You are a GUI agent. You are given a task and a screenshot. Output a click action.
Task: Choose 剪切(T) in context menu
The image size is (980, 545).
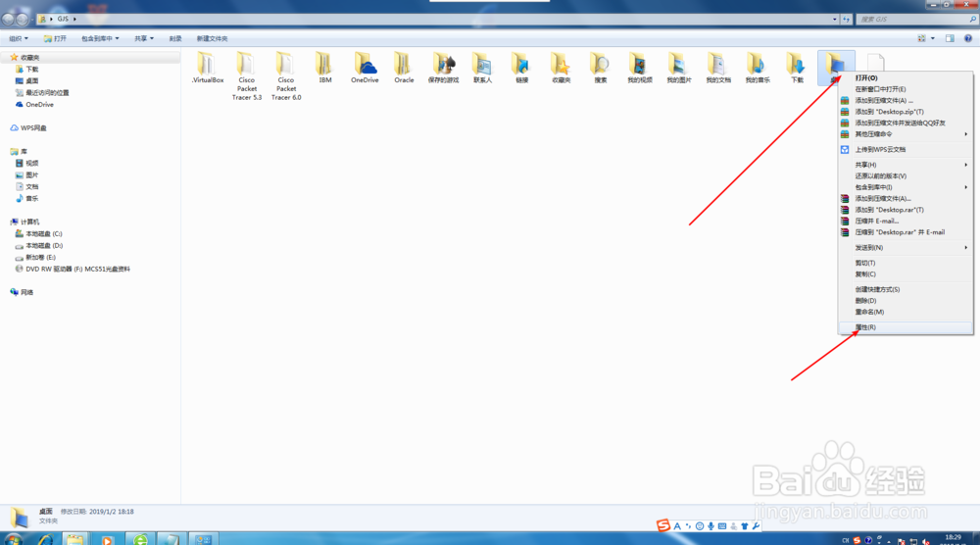click(906, 263)
